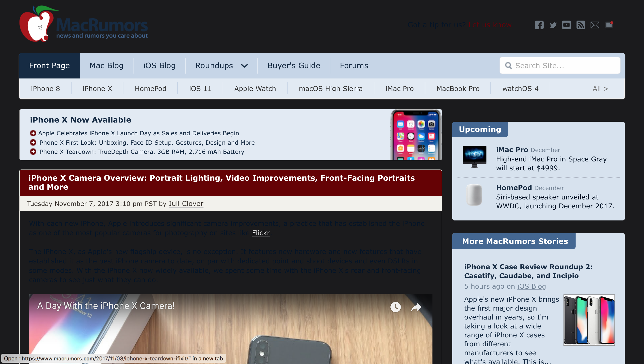Screen dimensions: 644x364
Task: Open Apple Celebrates iPhone X Launch Day story
Action: [138, 133]
